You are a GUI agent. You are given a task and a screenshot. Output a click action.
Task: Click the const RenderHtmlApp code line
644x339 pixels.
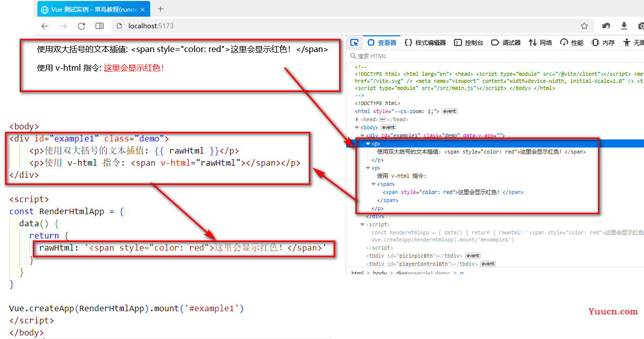[66, 212]
